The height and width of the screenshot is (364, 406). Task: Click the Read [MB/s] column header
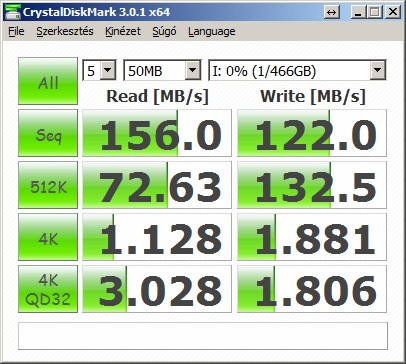(x=157, y=96)
